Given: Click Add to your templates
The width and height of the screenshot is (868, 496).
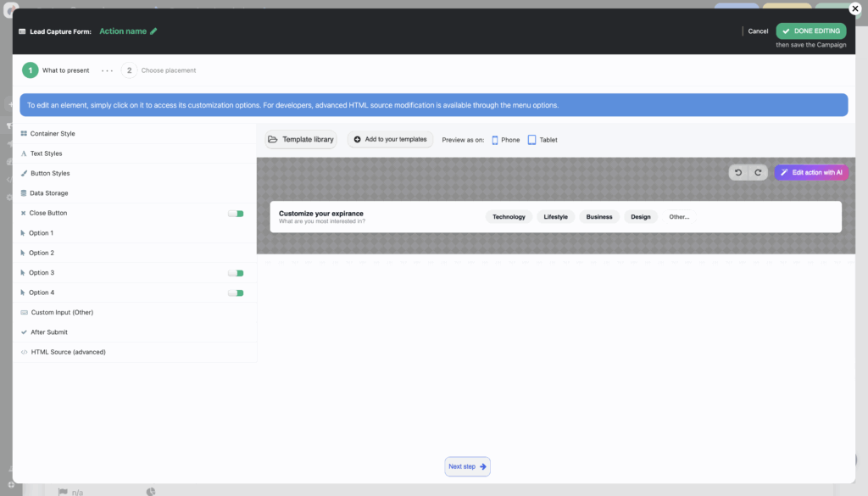Looking at the screenshot, I should pos(390,140).
